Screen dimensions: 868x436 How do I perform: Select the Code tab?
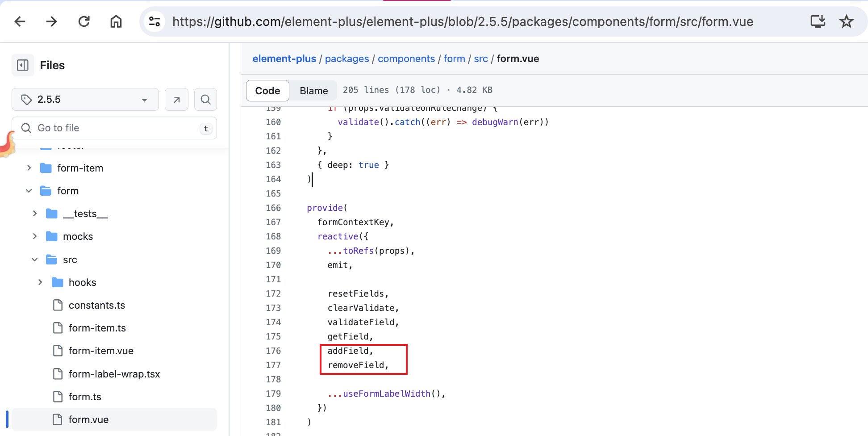pyautogui.click(x=267, y=90)
